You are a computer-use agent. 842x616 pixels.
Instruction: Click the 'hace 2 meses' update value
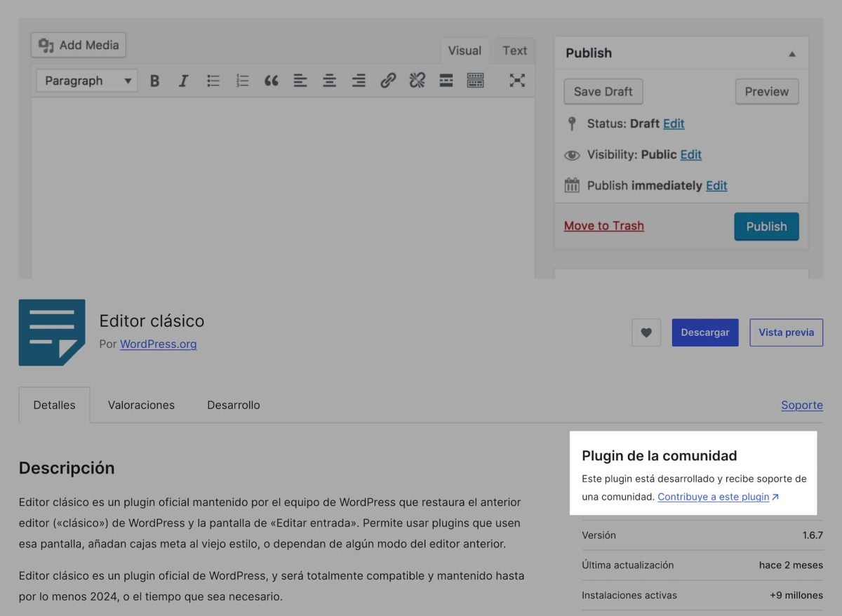pos(791,565)
